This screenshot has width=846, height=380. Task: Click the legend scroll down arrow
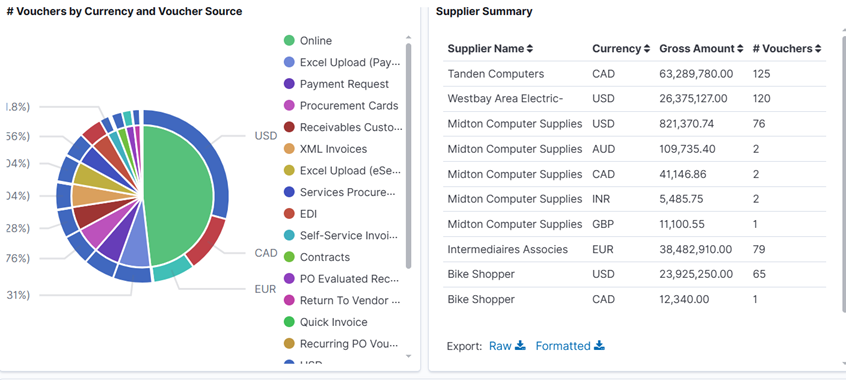click(408, 356)
